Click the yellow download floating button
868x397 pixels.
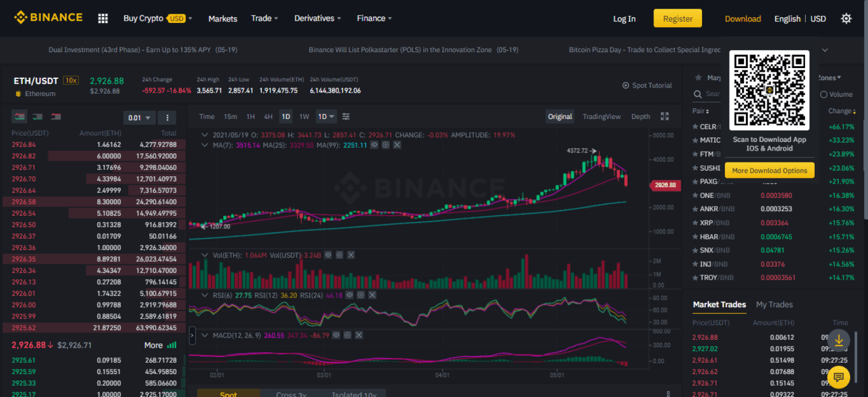pyautogui.click(x=839, y=340)
